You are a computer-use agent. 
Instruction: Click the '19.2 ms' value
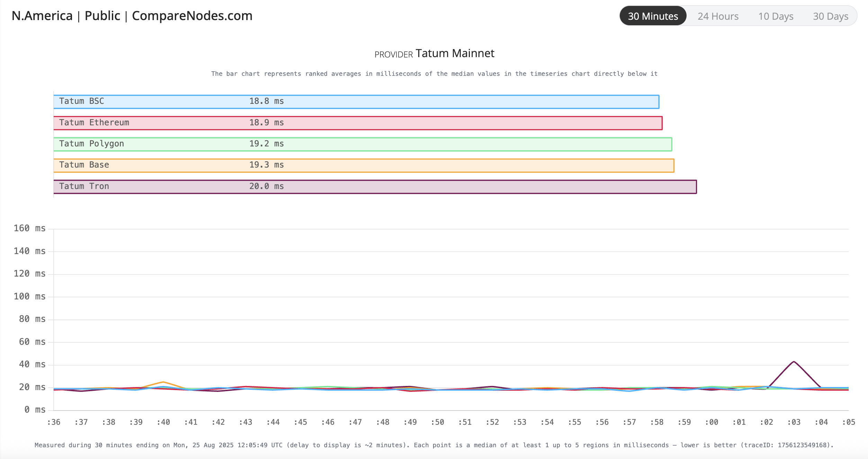(x=266, y=144)
